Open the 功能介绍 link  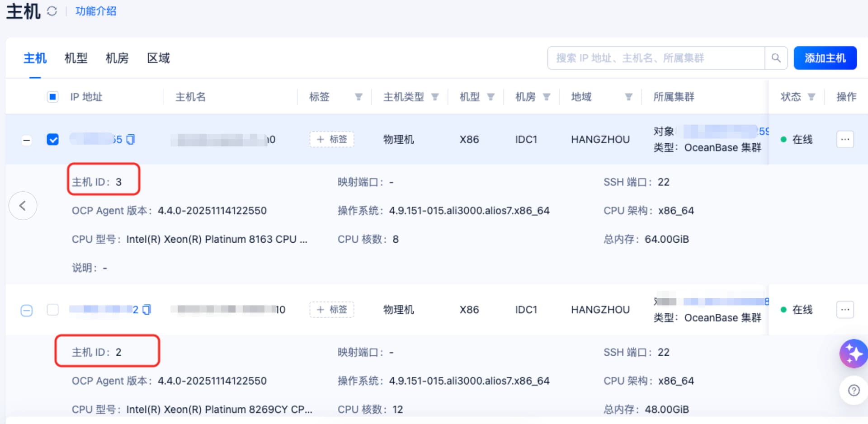coord(96,11)
